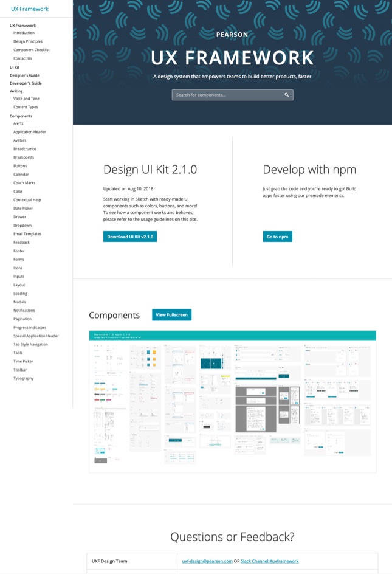The image size is (392, 574).
Task: Open Introduction in the sidebar
Action: 24,33
